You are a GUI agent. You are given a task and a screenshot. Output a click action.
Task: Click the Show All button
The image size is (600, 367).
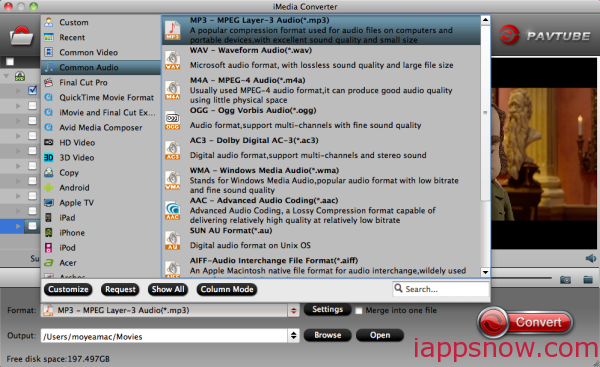coord(168,289)
